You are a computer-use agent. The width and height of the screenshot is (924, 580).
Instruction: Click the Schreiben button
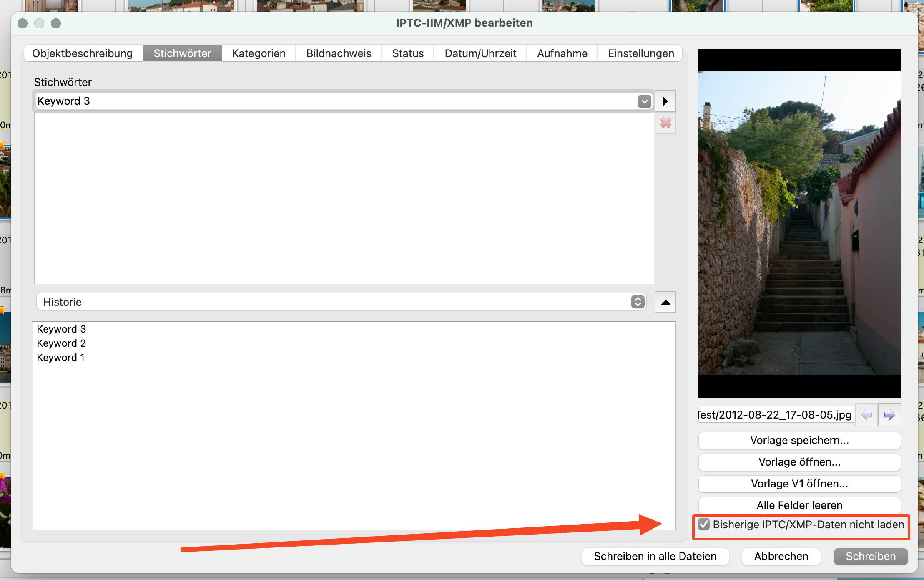[871, 556]
